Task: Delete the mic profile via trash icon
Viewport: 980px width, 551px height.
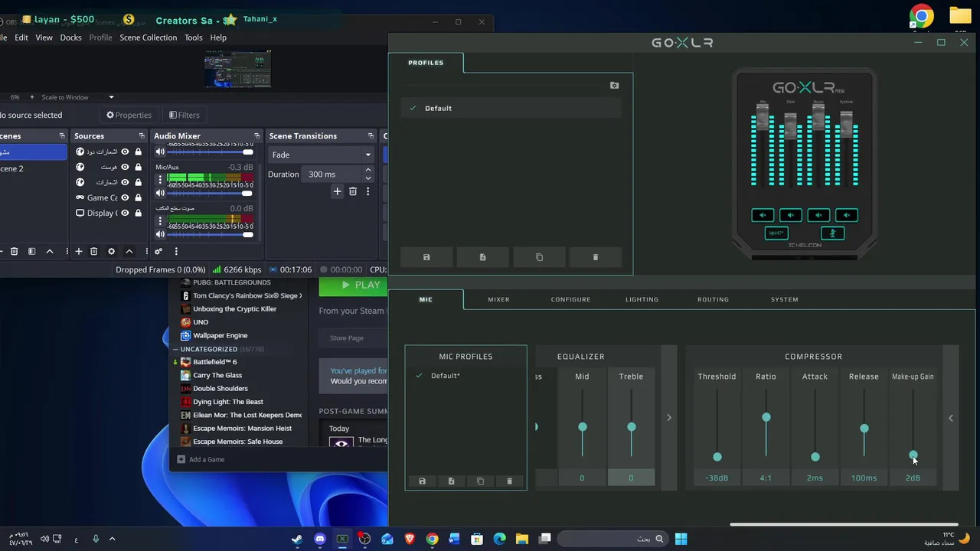Action: pyautogui.click(x=509, y=481)
